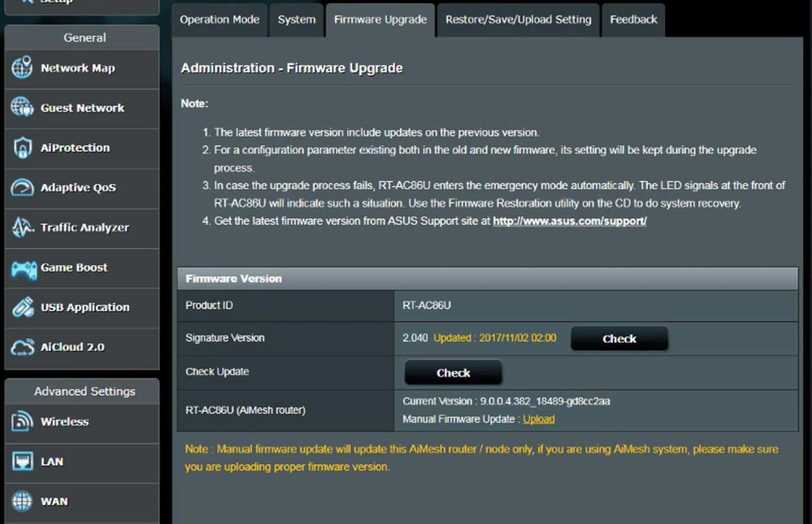The image size is (812, 524).
Task: Switch to Restore/Save/Upload Setting tab
Action: pos(518,19)
